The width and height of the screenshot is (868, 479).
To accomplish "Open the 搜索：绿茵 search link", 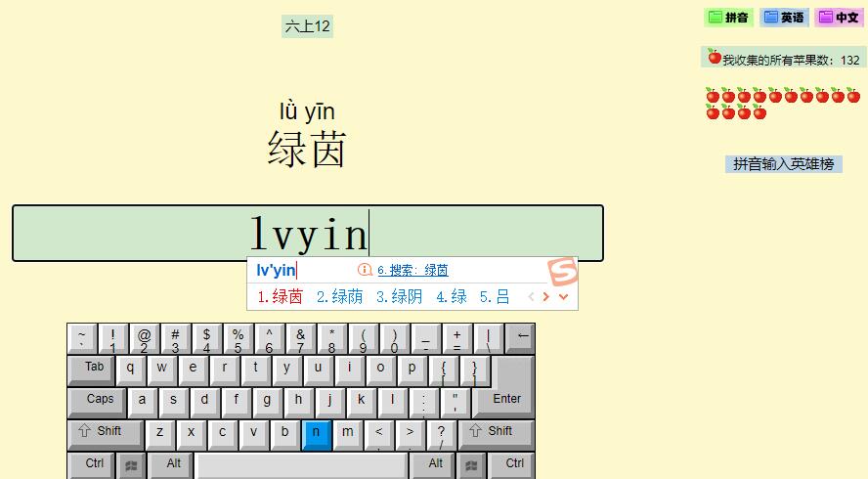I will click(x=412, y=270).
